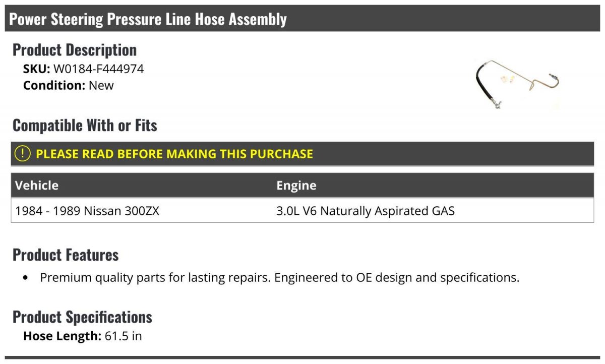Open the power steering hose product thumbnail
This screenshot has height=364, width=605.
pyautogui.click(x=517, y=85)
